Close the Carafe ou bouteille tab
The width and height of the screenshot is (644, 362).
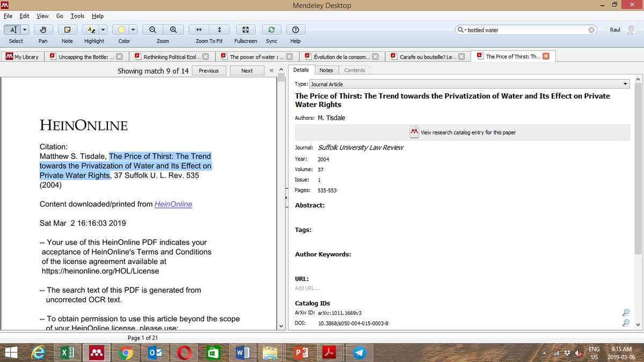point(462,56)
